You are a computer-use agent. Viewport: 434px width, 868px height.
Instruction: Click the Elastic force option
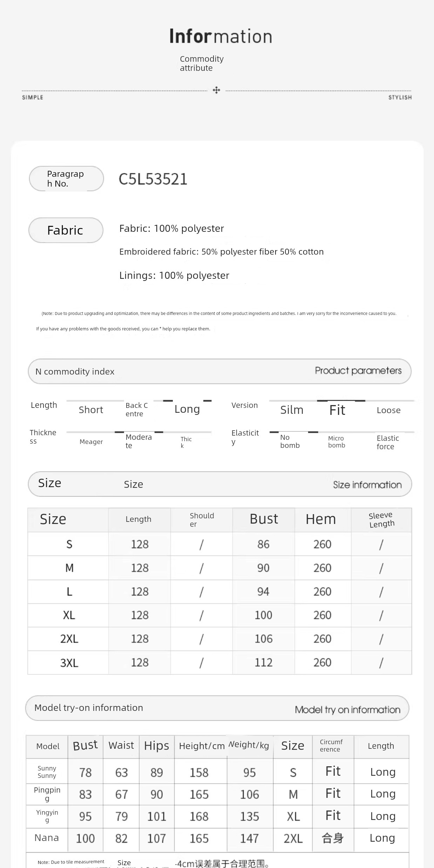(x=387, y=442)
